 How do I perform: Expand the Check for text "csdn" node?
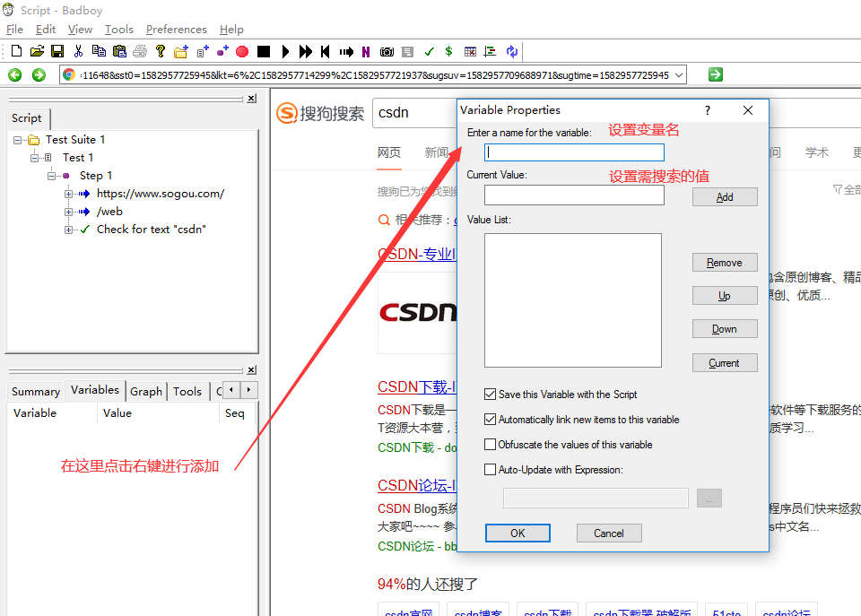point(69,230)
